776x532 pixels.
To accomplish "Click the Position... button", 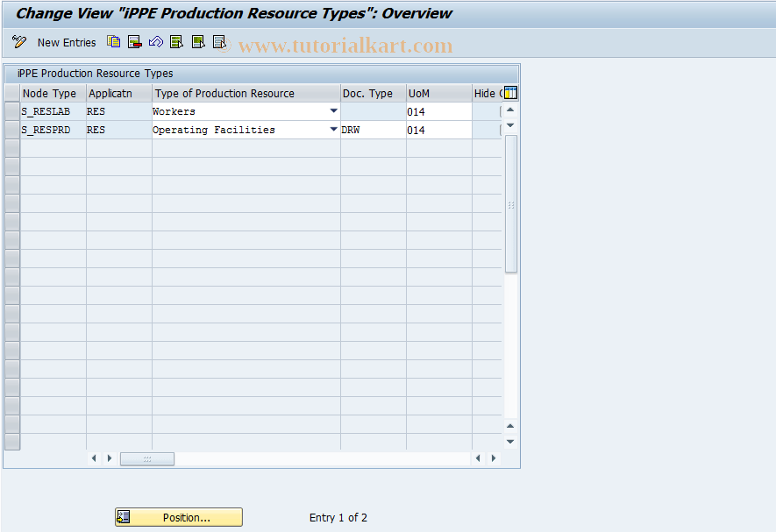I will click(178, 517).
